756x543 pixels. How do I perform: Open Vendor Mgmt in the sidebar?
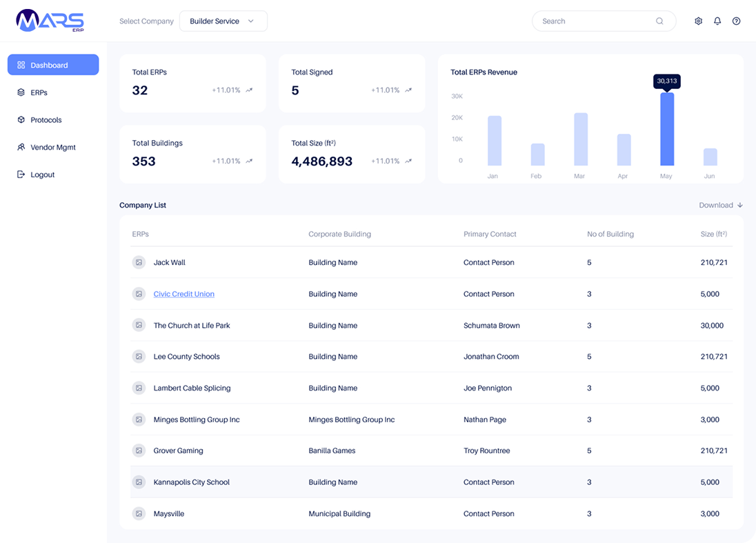(52, 148)
